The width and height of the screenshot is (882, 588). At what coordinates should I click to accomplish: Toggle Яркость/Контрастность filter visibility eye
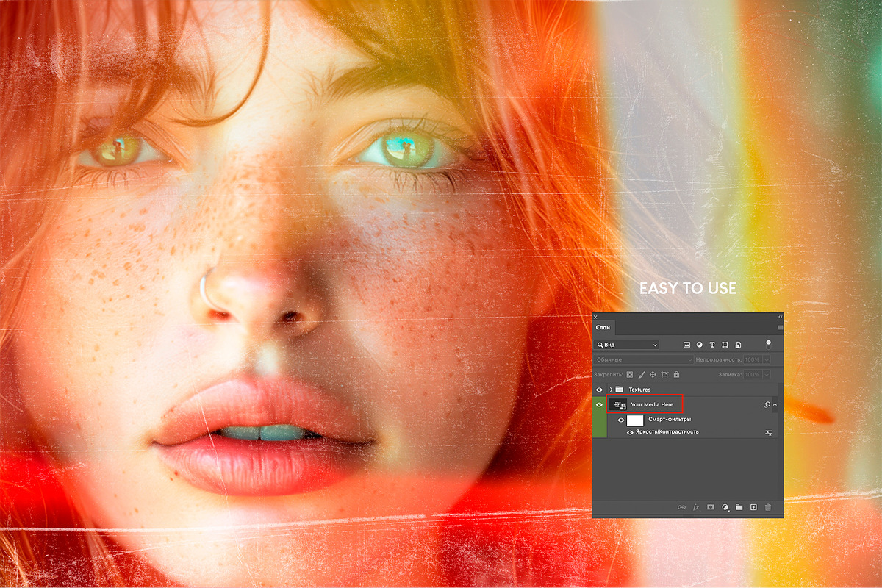click(x=630, y=432)
